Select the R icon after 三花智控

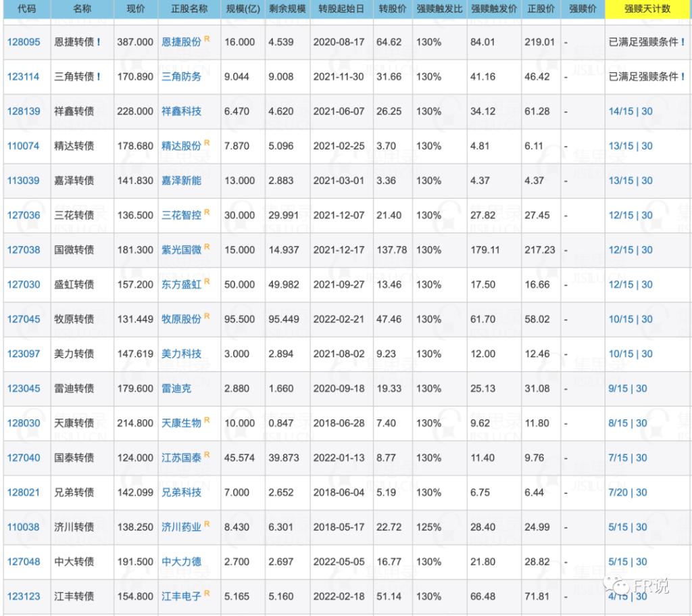coord(207,212)
